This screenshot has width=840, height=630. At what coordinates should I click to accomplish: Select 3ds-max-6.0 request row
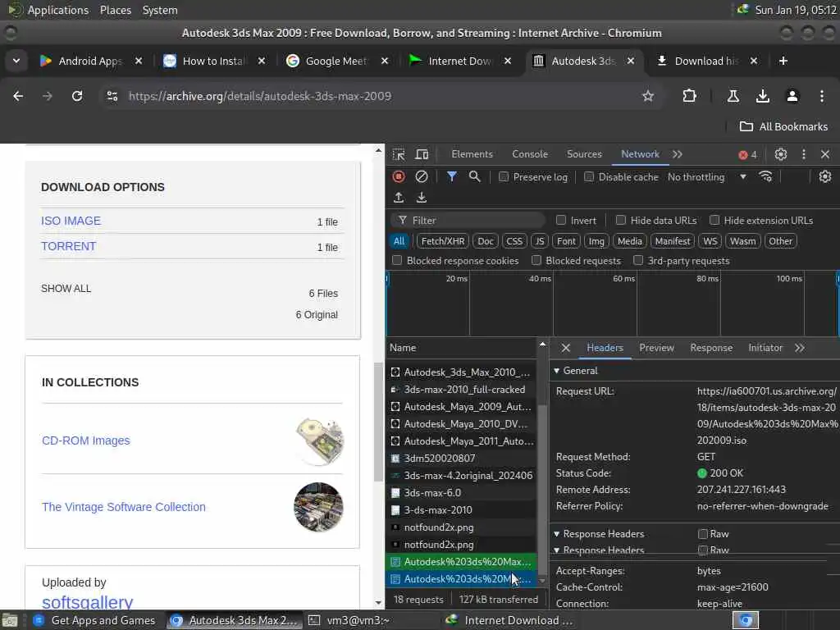pos(461,493)
